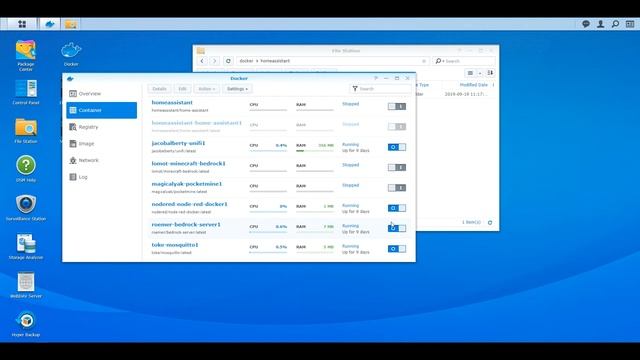Image resolution: width=640 pixels, height=360 pixels.
Task: Switch to File Station in the taskbar
Action: (71, 24)
